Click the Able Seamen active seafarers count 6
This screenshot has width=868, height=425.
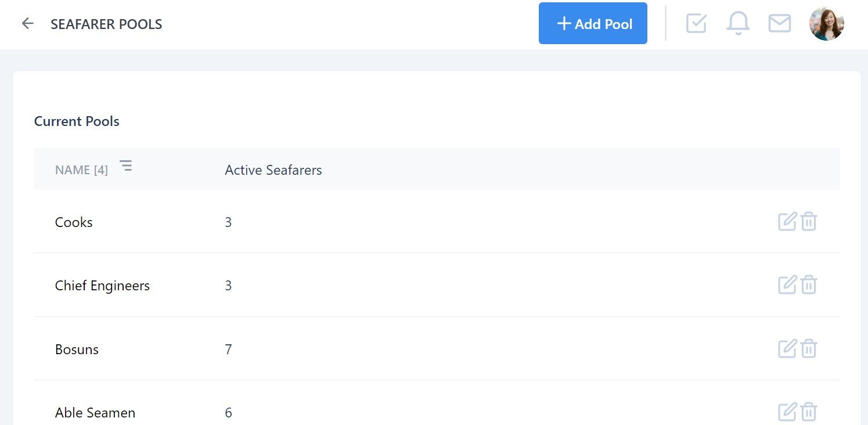click(x=228, y=413)
